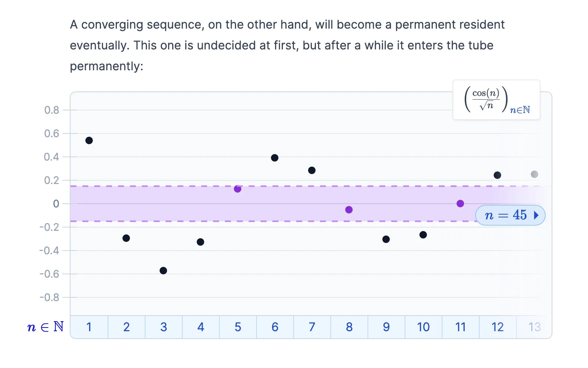This screenshot has height=368, width=588.
Task: Select index cell 5 on the n axis
Action: (238, 327)
